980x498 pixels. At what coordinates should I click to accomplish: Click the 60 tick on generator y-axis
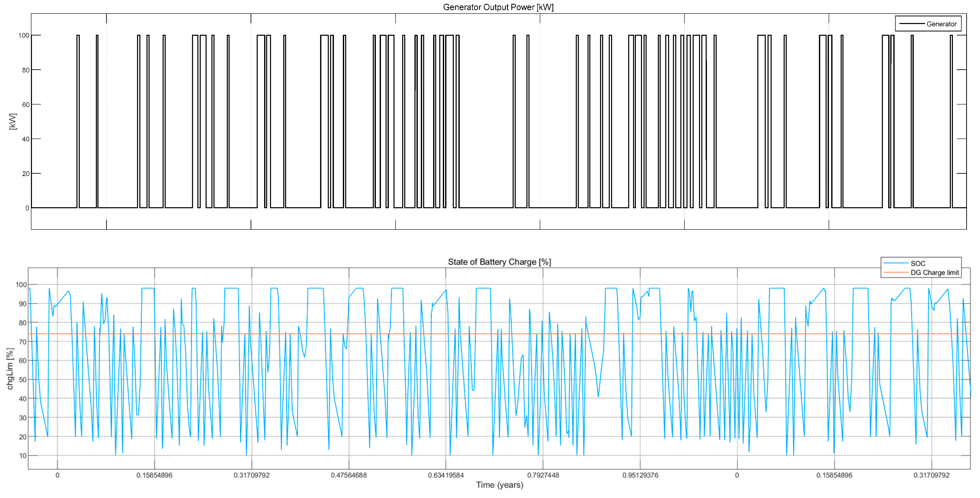(26, 105)
